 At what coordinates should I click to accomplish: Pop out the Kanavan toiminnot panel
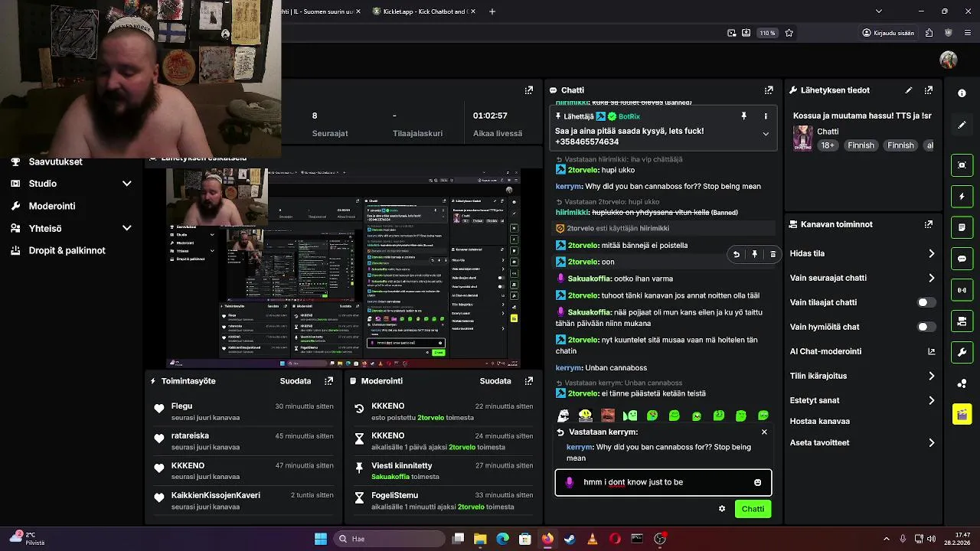click(x=929, y=225)
